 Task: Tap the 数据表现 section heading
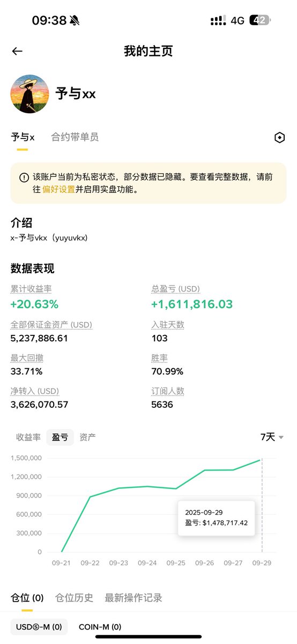[x=32, y=268]
